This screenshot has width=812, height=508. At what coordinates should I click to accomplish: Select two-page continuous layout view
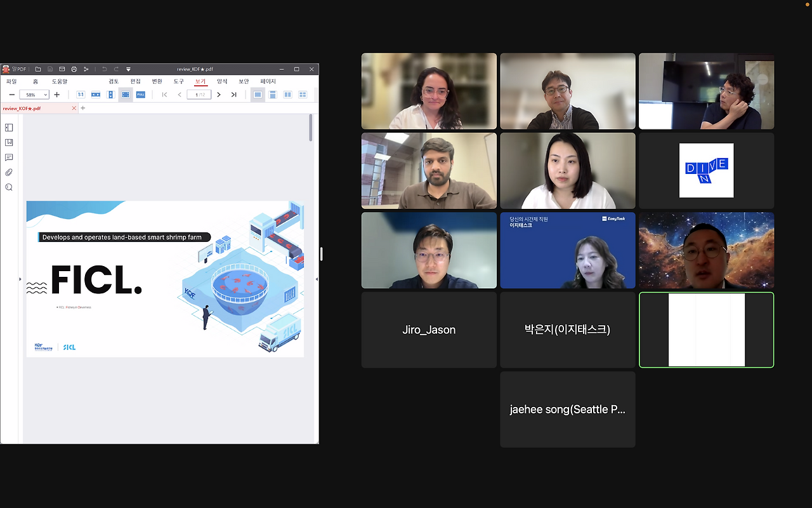(303, 95)
